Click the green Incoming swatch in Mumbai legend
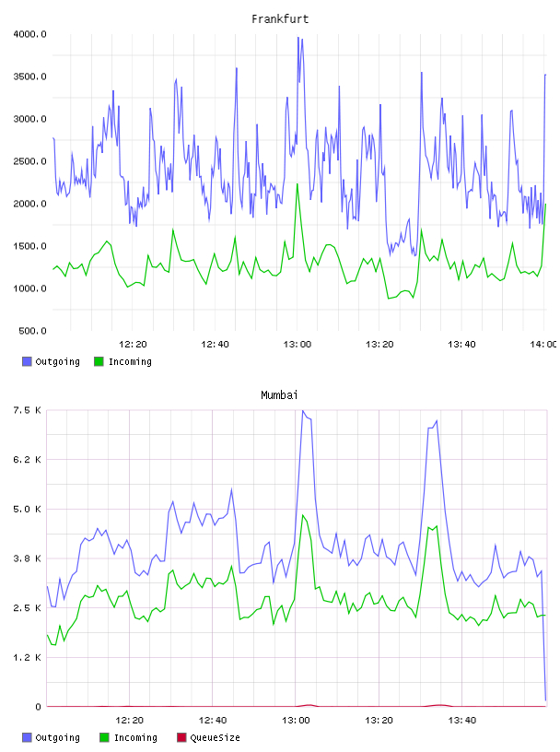560x752 pixels. 104,737
